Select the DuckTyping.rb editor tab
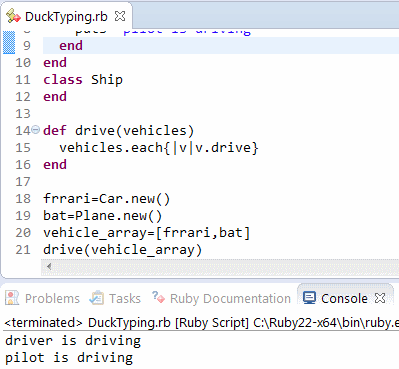Image resolution: width=399 pixels, height=369 pixels. 66,16
